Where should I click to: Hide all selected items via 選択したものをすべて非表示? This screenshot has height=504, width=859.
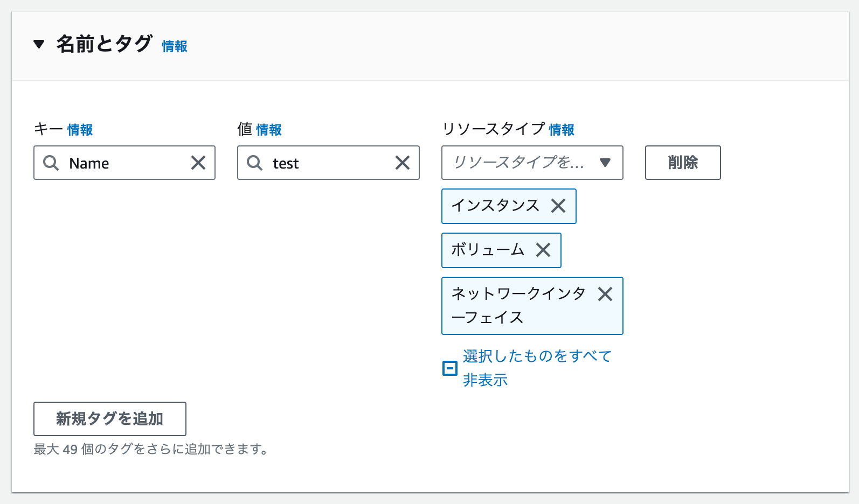[537, 356]
